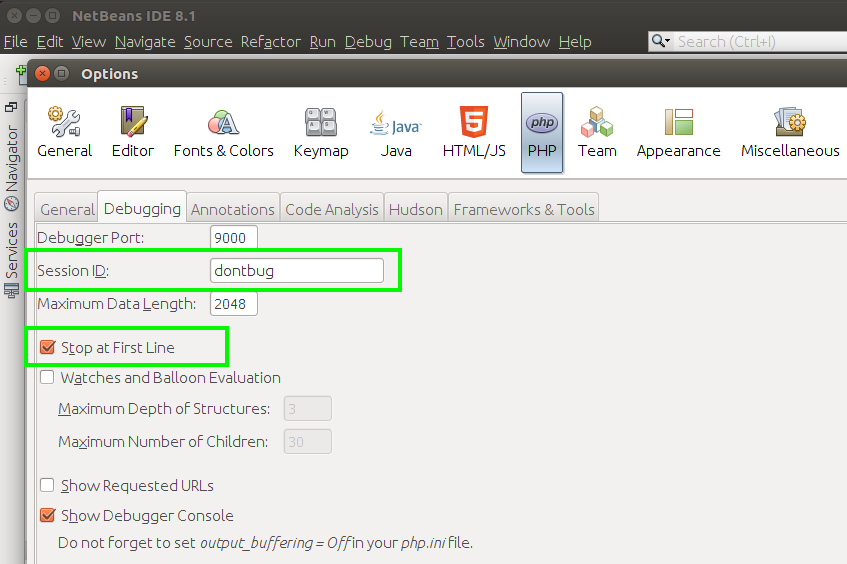Click the Session ID field

[297, 270]
